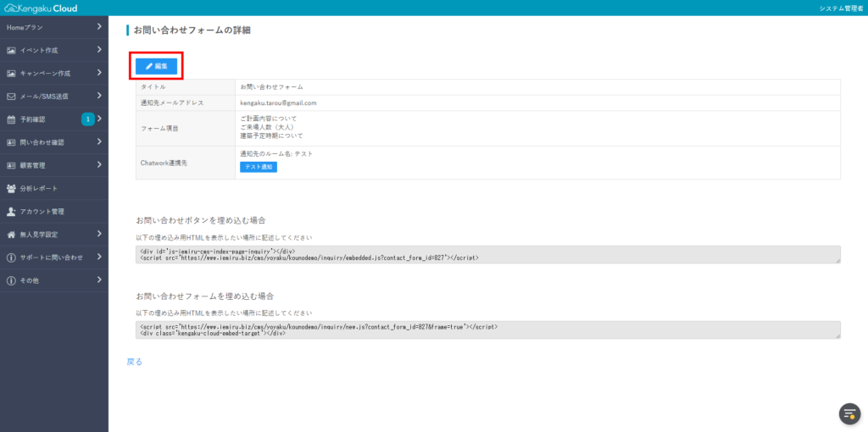Click the ご計画内容について form item
Image resolution: width=868 pixels, height=432 pixels.
click(x=269, y=119)
